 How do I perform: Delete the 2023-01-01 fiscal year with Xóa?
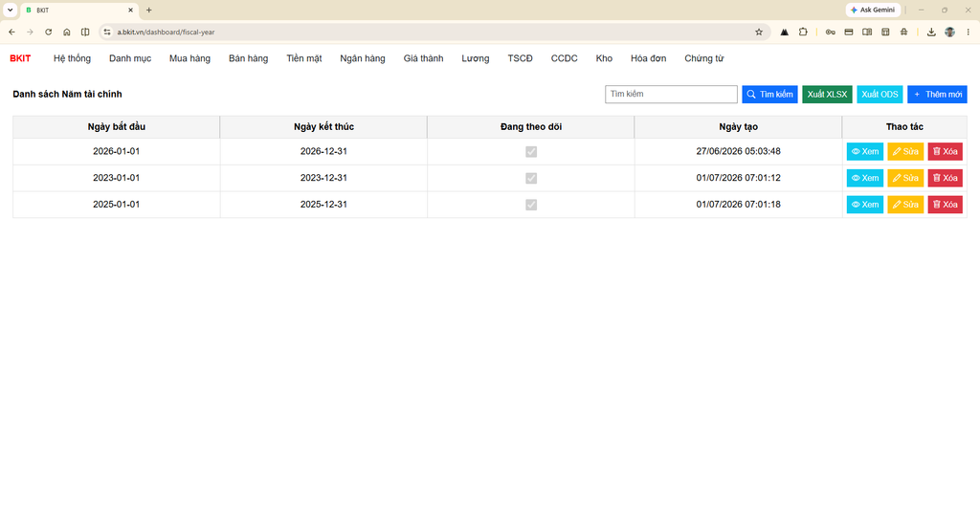945,178
